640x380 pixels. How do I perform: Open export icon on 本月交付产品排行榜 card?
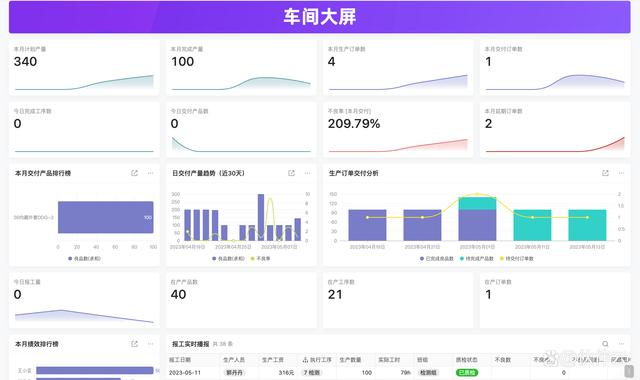(134, 173)
